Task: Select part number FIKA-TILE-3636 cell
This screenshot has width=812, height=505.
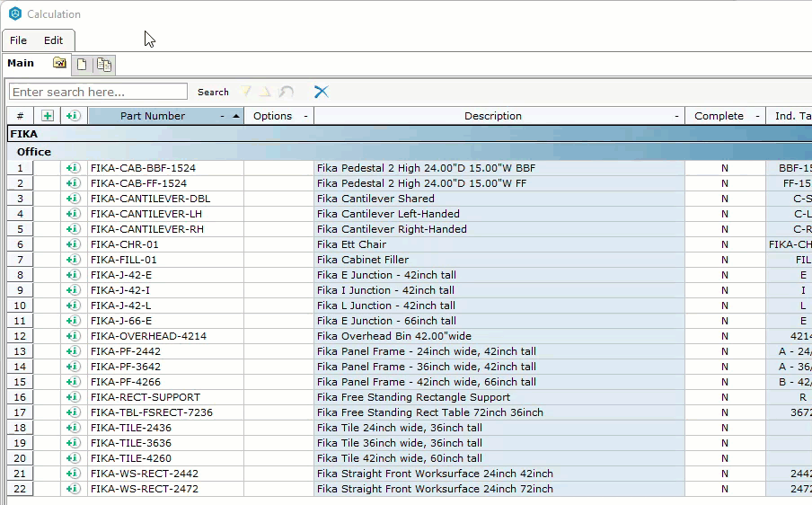Action: pyautogui.click(x=165, y=443)
